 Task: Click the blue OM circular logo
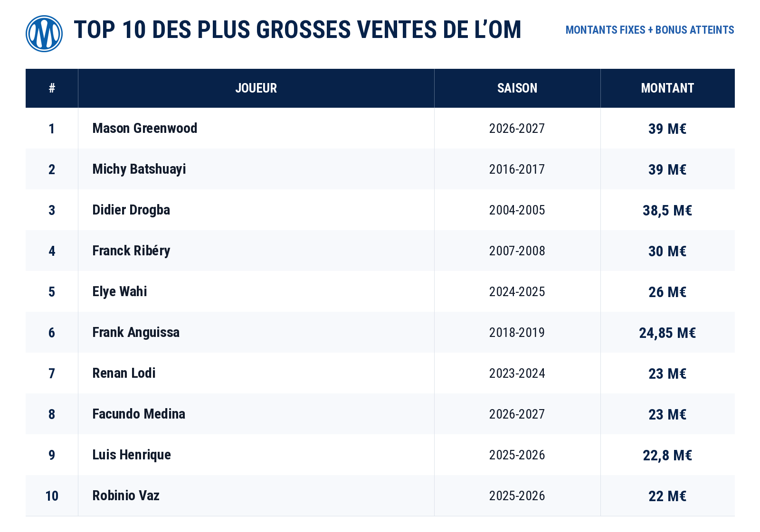click(x=44, y=34)
